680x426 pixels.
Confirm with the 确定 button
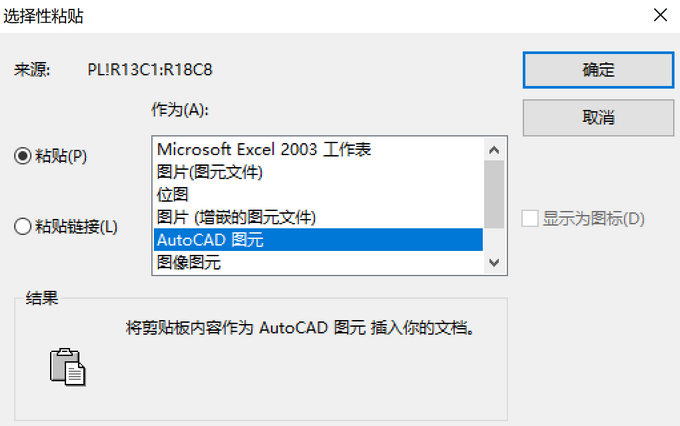click(x=598, y=70)
